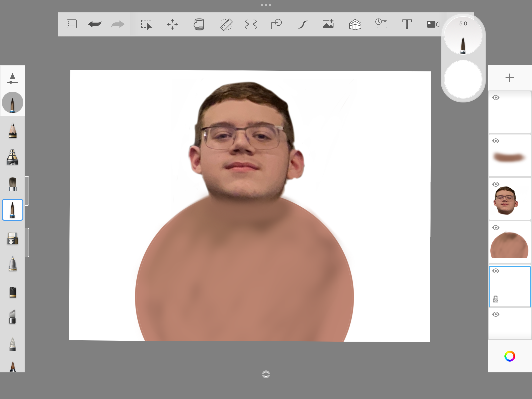The image size is (532, 399).
Task: Open the white color puck
Action: click(x=463, y=79)
